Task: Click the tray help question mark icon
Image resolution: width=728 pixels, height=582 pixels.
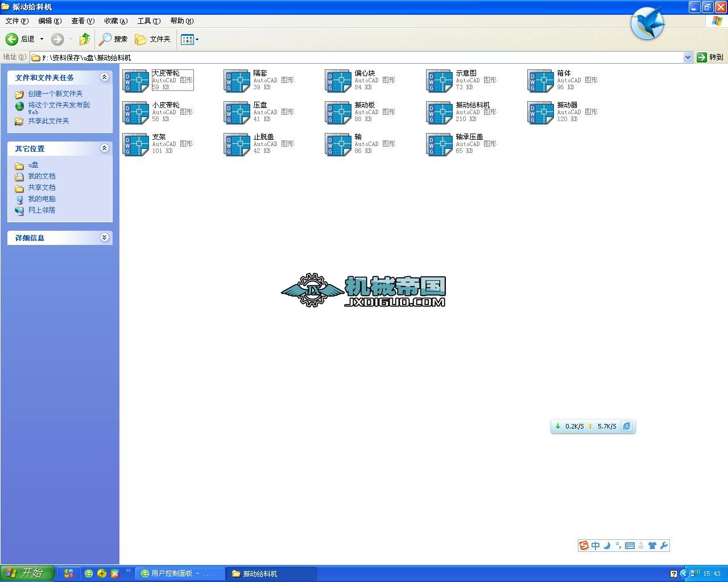Action: (x=673, y=574)
